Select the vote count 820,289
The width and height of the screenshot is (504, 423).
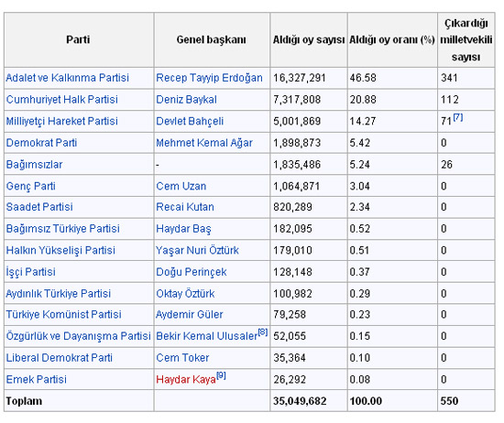[x=292, y=207]
